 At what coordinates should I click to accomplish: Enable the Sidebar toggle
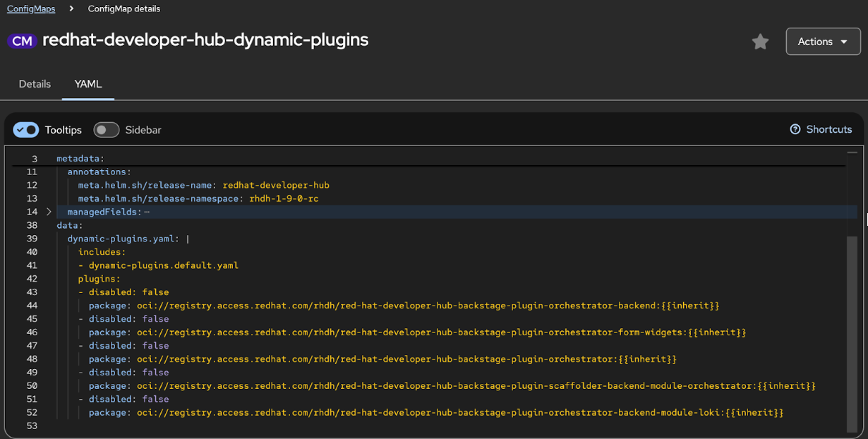pyautogui.click(x=106, y=129)
